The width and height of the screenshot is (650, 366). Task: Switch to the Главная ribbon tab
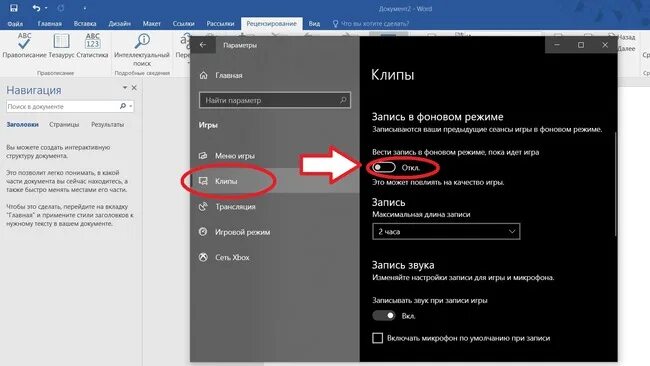click(x=49, y=24)
